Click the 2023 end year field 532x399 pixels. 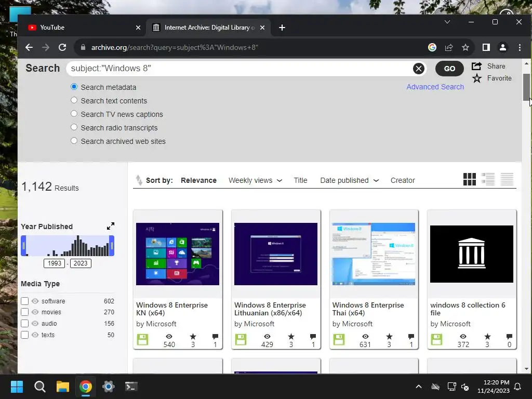(x=81, y=263)
